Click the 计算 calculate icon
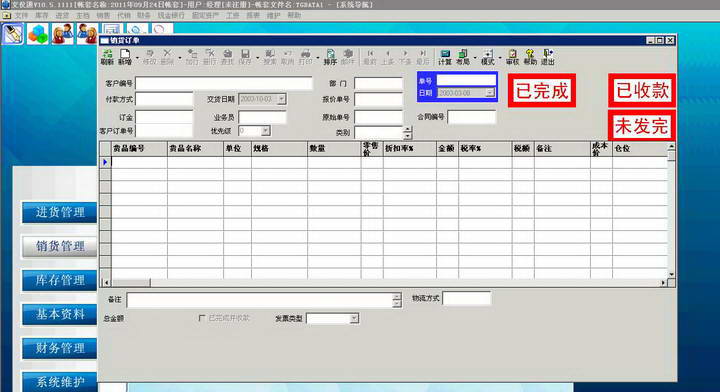Image resolution: width=720 pixels, height=392 pixels. point(444,57)
